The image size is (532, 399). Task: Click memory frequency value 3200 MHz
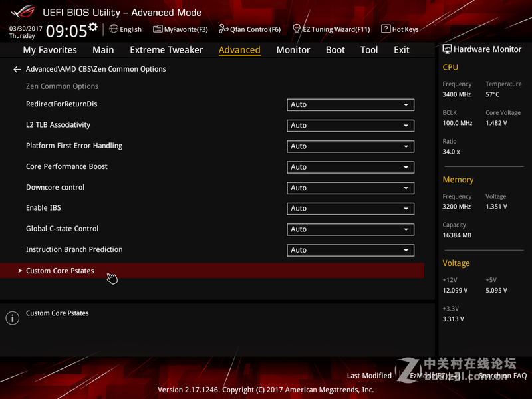(x=457, y=206)
